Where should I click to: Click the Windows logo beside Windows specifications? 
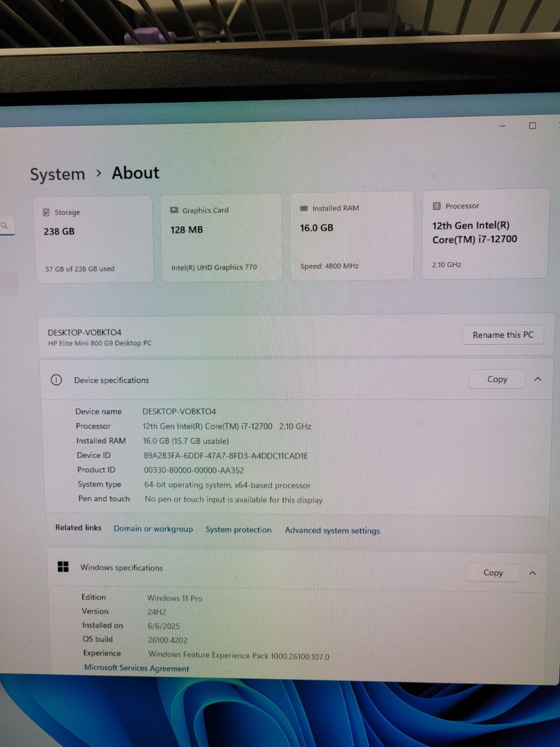63,567
